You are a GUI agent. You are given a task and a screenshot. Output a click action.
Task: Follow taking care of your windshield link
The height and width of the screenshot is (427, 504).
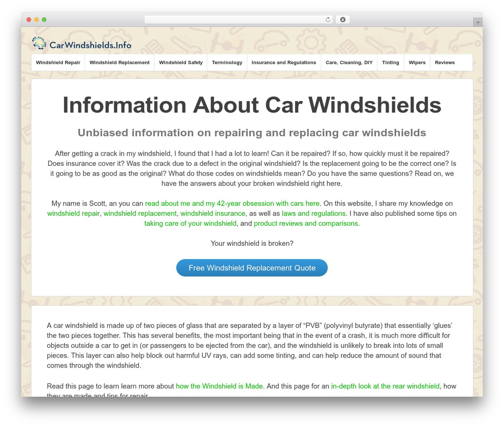click(x=191, y=223)
